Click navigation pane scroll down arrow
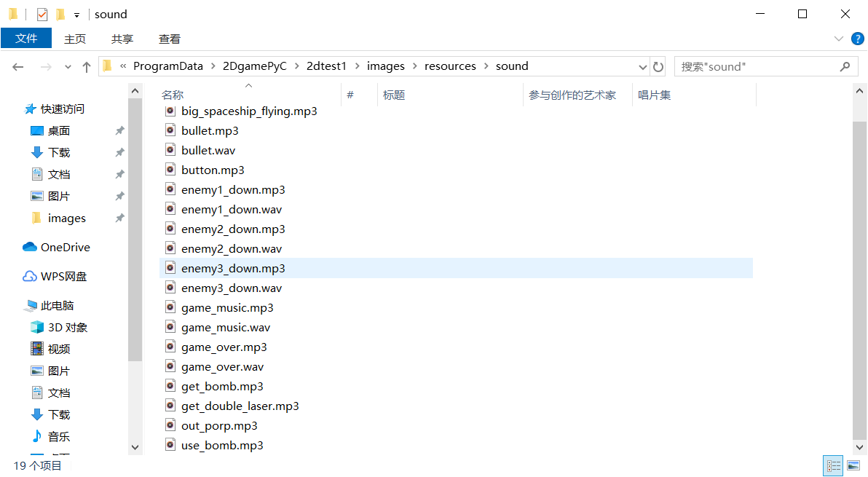The width and height of the screenshot is (868, 477). pos(135,447)
